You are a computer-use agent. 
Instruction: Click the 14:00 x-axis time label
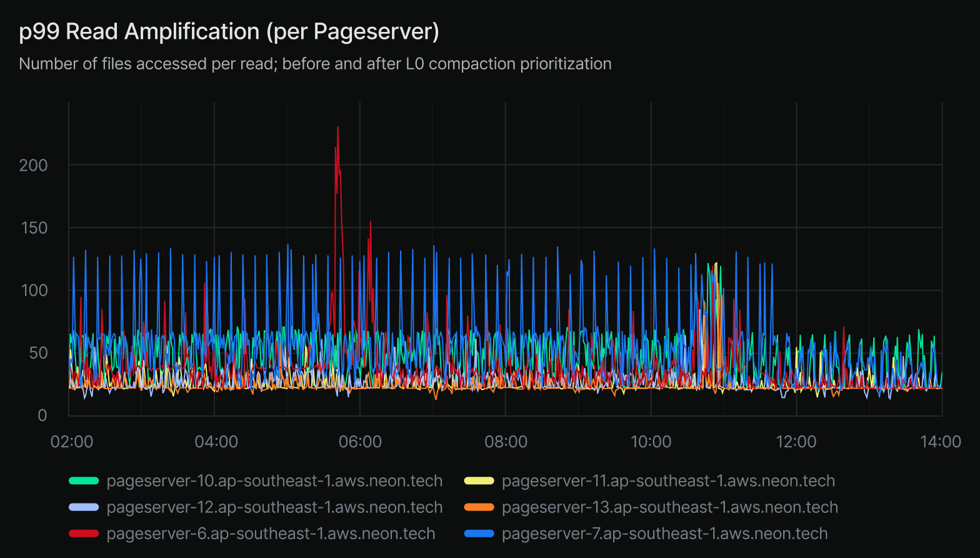pos(940,442)
